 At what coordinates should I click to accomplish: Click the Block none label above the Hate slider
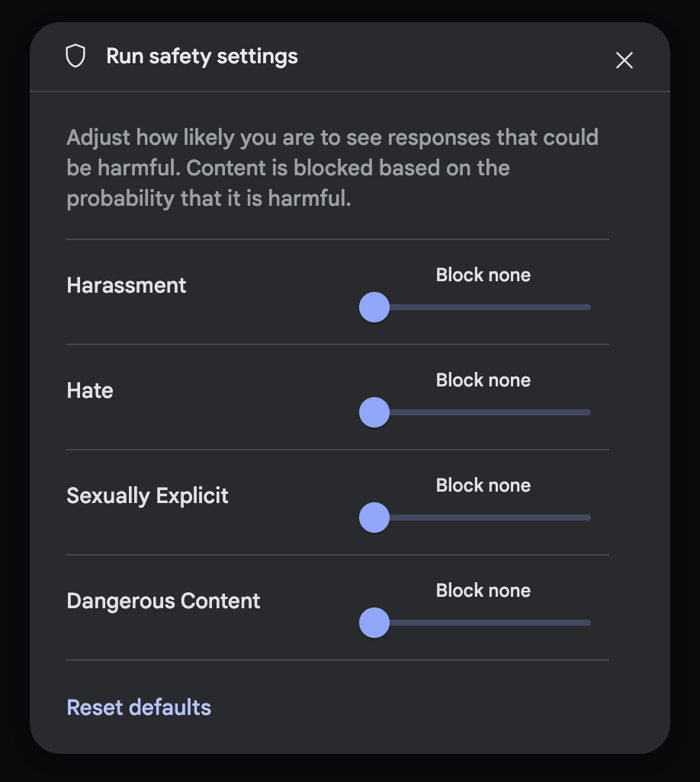point(483,380)
